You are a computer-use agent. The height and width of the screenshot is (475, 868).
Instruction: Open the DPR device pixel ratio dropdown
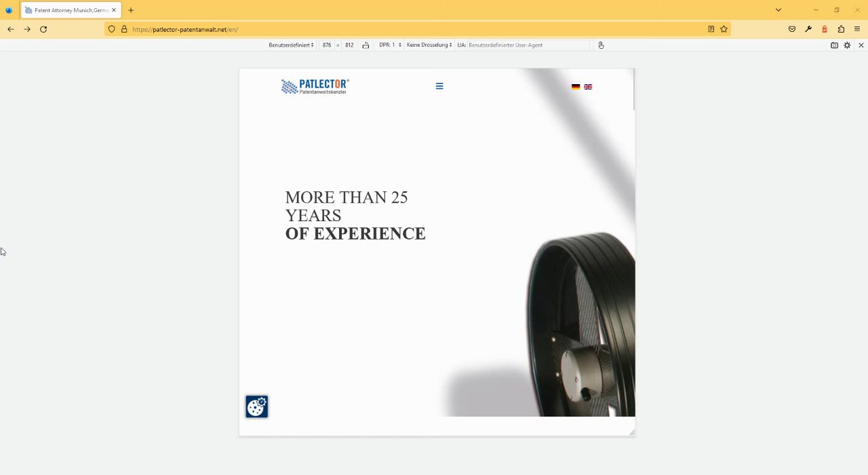[390, 45]
